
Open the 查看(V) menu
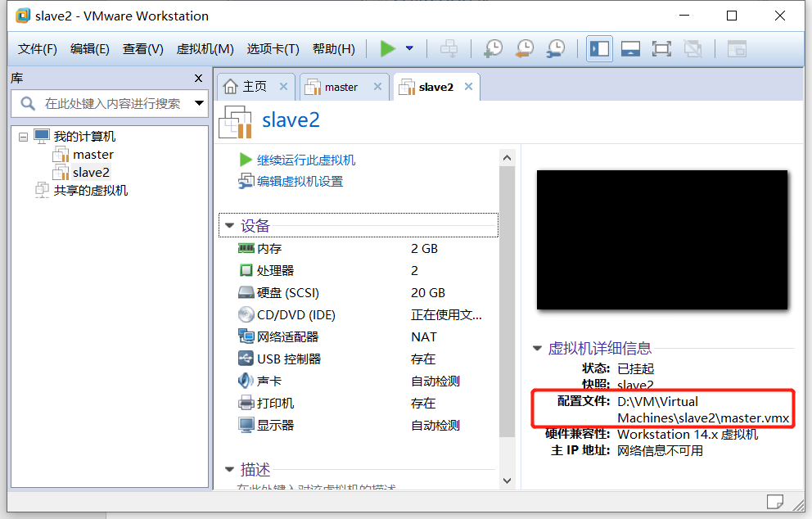(x=143, y=49)
